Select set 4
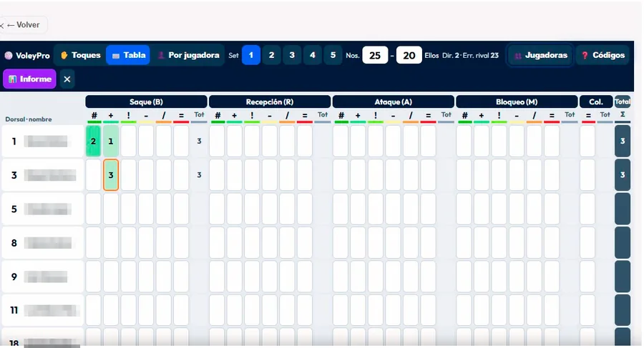The image size is (644, 348). point(313,55)
